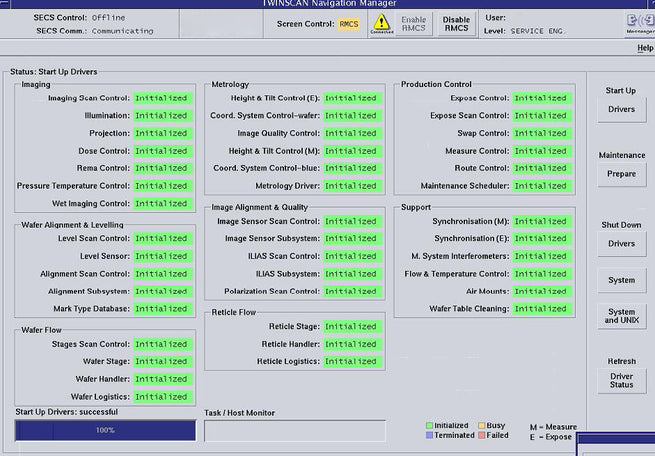The height and width of the screenshot is (456, 655).
Task: Select Mark Type Database status
Action: point(162,309)
